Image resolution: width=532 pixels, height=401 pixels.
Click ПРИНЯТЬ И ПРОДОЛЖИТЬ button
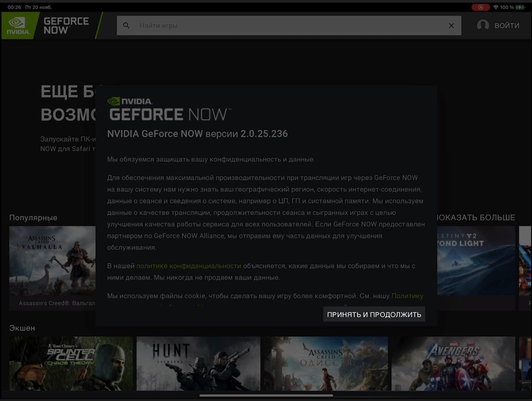[x=374, y=314]
